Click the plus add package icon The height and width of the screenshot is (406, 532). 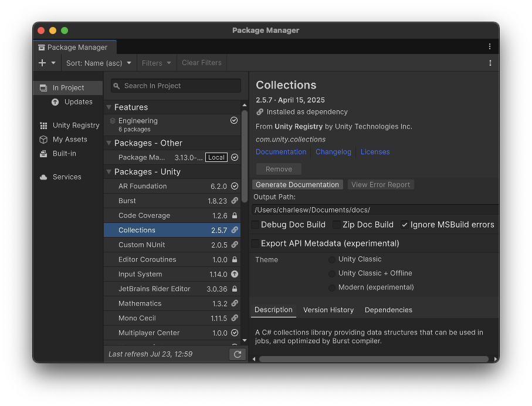point(42,63)
